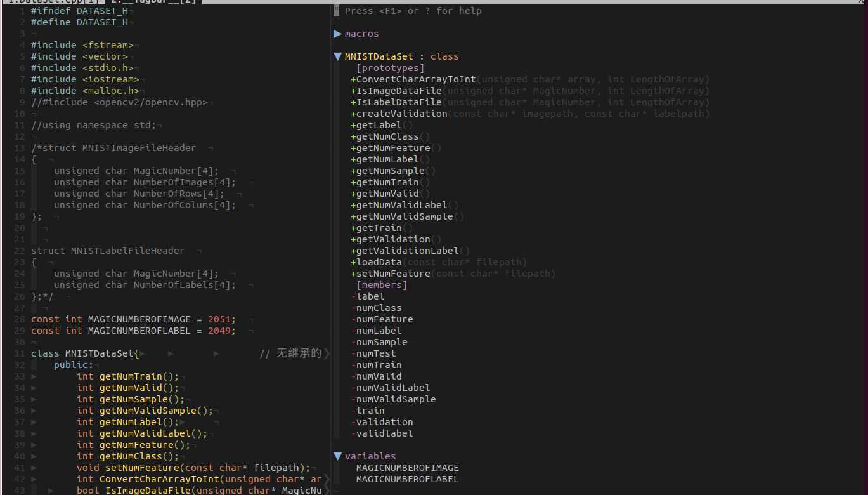The height and width of the screenshot is (495, 868).
Task: Select getNumValidSample prototype in Tagbar
Action: [x=405, y=216]
